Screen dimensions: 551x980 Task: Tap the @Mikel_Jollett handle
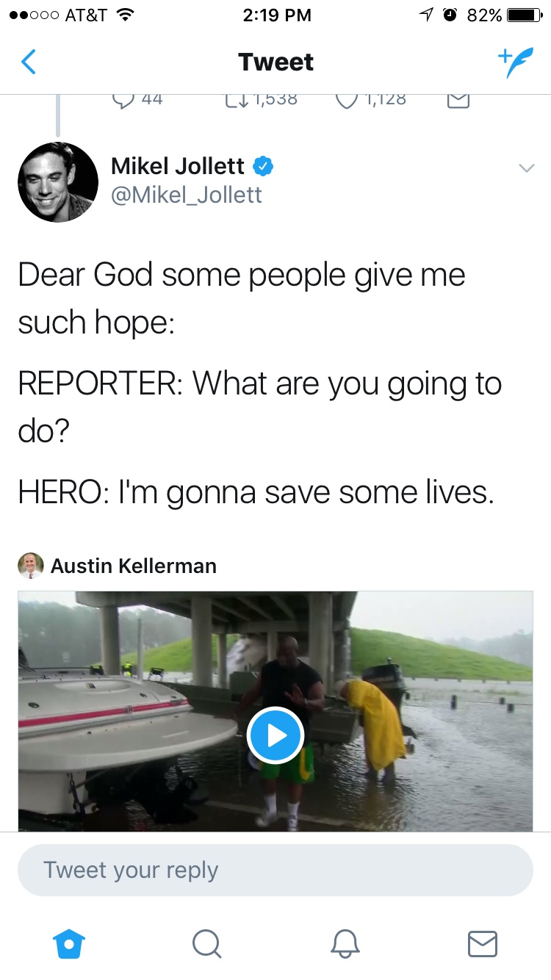click(186, 195)
